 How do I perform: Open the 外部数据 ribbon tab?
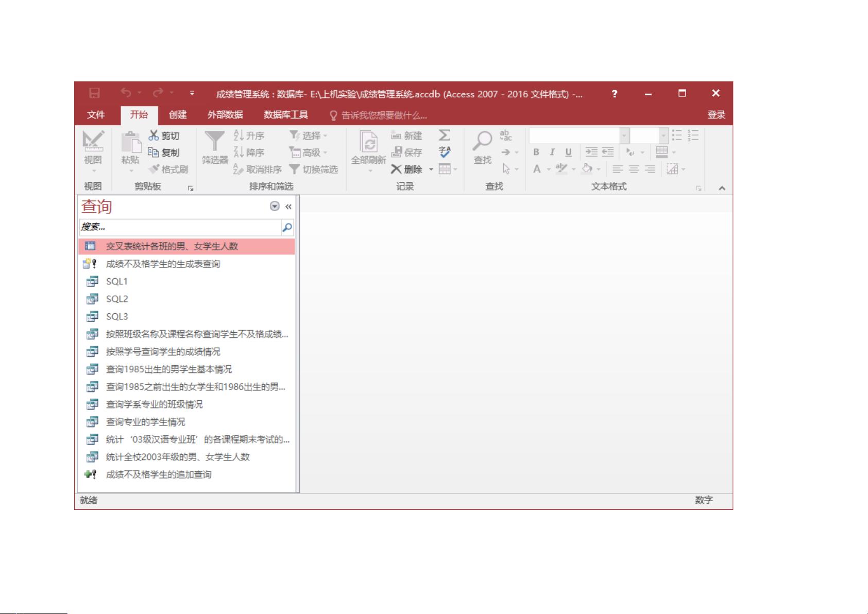click(226, 114)
